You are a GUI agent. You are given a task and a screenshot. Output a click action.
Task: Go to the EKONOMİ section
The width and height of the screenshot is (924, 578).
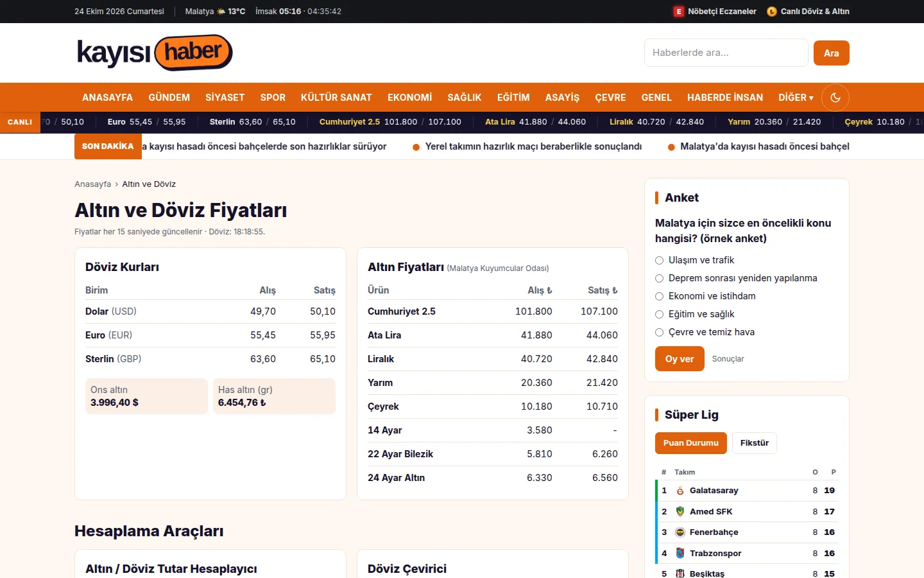click(409, 98)
